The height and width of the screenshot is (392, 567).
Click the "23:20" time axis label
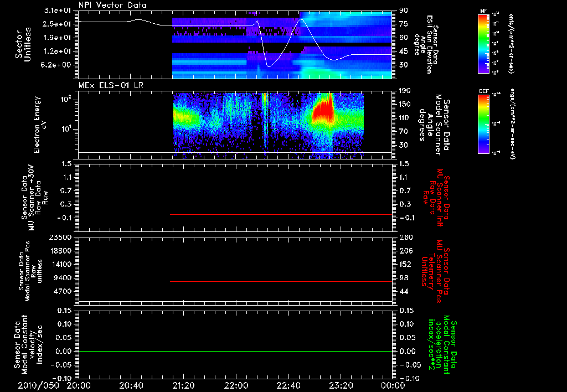341,385
